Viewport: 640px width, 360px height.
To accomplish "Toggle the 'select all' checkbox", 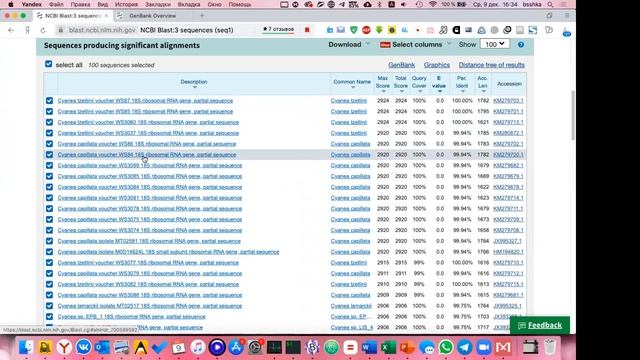I will pyautogui.click(x=49, y=64).
